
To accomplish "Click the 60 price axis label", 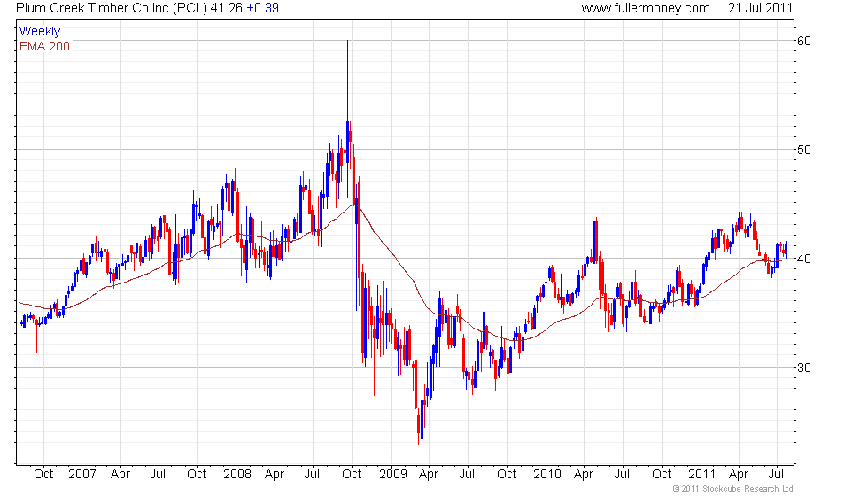I will (x=804, y=41).
